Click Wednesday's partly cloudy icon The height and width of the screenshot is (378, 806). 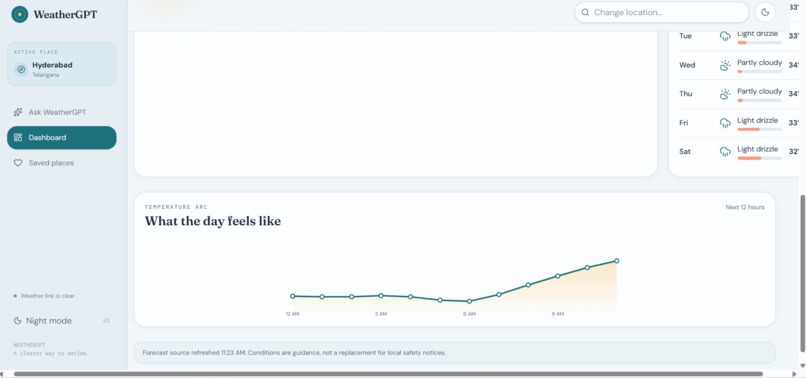click(725, 65)
